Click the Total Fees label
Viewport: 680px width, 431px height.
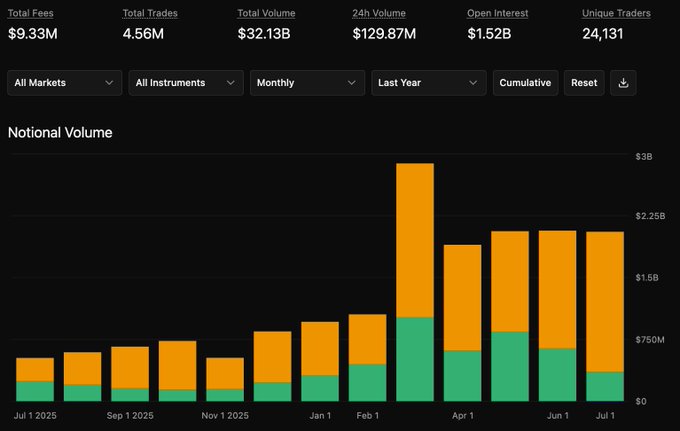(31, 13)
